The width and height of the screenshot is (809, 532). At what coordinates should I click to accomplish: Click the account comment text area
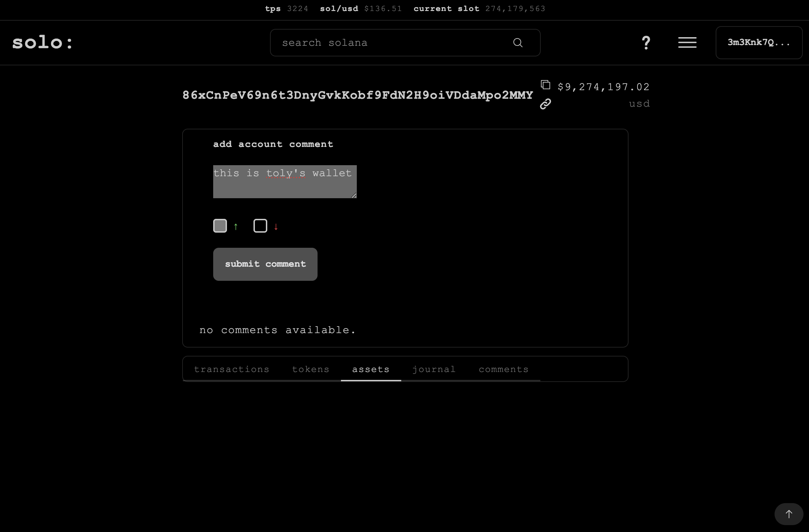tap(285, 182)
